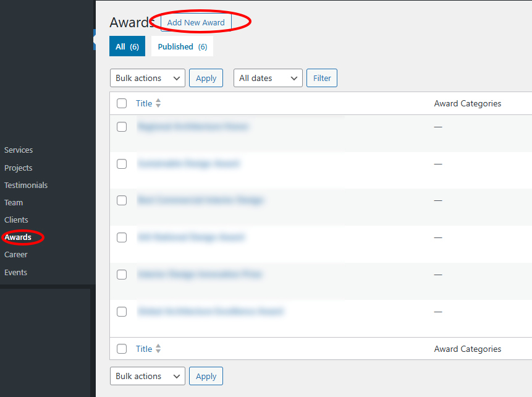This screenshot has width=532, height=397.
Task: Open the bottom Bulk actions dropdown
Action: click(147, 376)
